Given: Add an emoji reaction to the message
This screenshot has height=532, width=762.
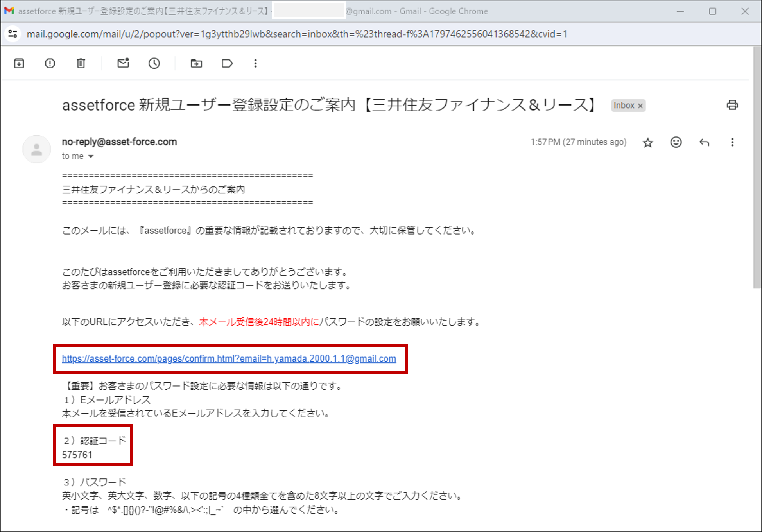Looking at the screenshot, I should 676,142.
